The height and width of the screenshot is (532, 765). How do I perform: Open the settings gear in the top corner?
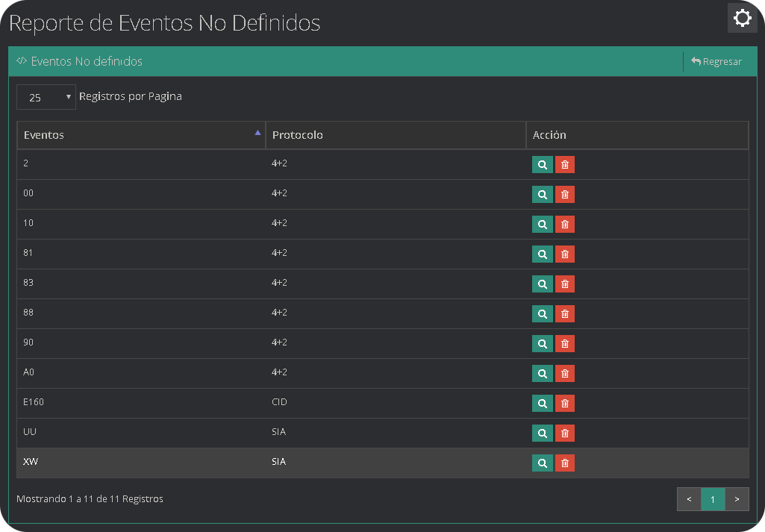coord(742,18)
